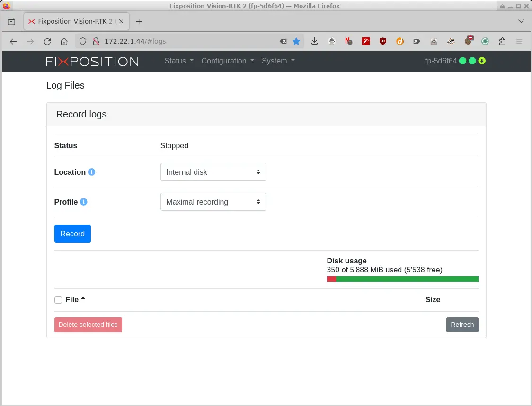Click the info icon next to Location

(x=92, y=172)
